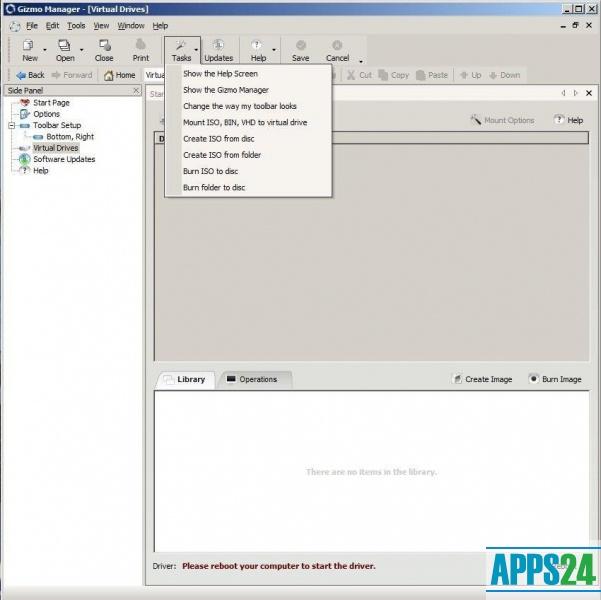The width and height of the screenshot is (601, 600).
Task: Open the View menu
Action: [x=101, y=26]
